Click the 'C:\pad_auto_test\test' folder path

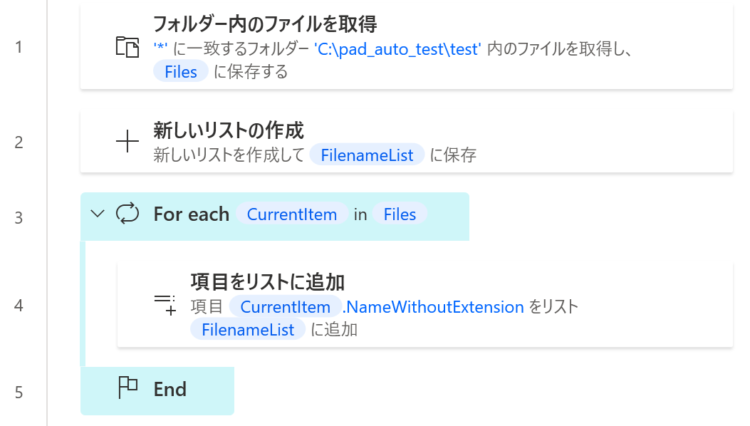coord(397,49)
